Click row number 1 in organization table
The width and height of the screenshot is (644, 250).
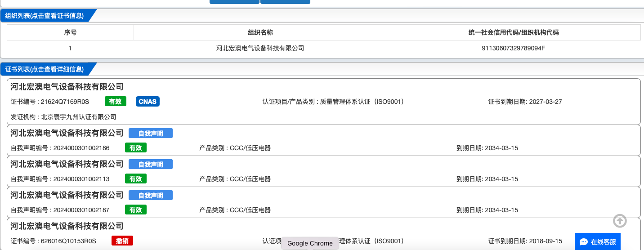[70, 48]
